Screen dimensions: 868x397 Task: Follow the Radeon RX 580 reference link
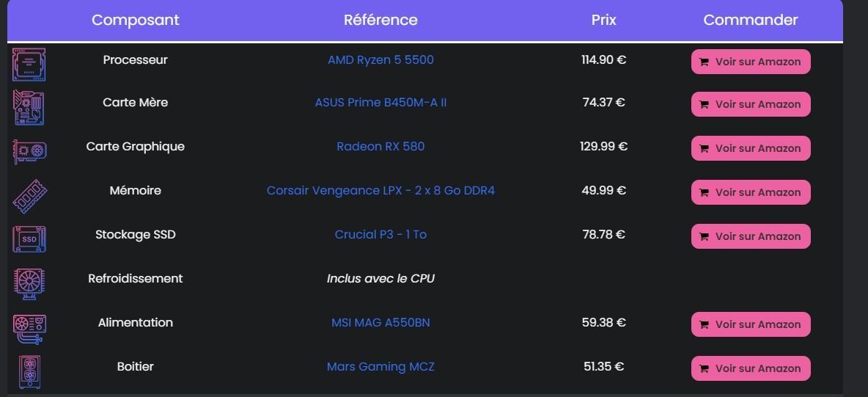(x=381, y=146)
